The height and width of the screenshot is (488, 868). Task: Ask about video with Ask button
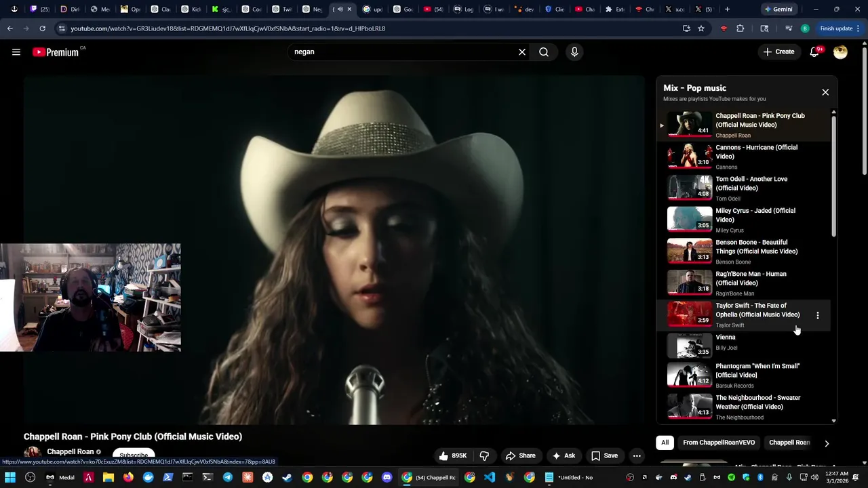[564, 456]
